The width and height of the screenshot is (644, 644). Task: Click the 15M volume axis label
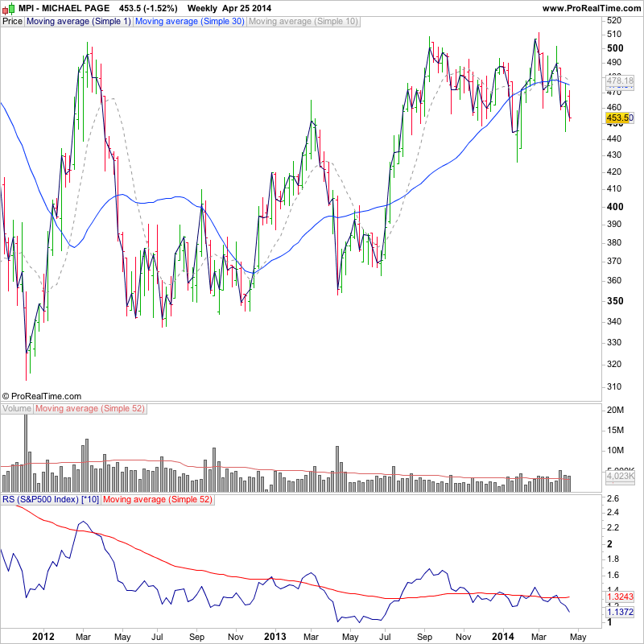coord(615,430)
